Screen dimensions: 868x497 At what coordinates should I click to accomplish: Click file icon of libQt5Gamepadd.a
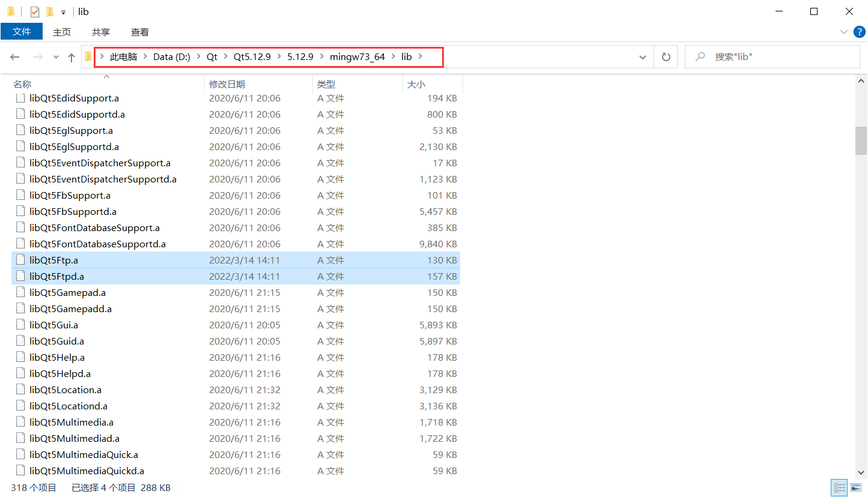[x=20, y=309]
